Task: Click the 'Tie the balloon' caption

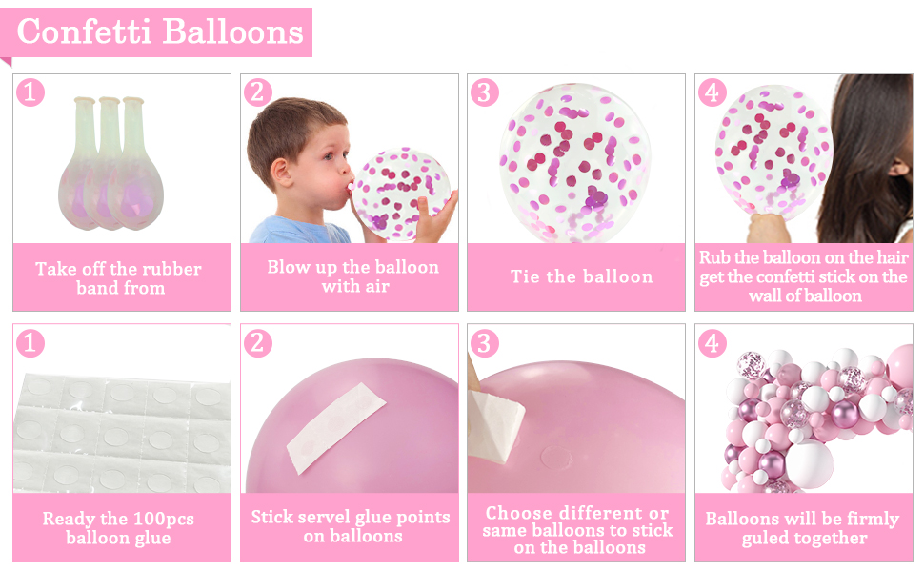Action: pyautogui.click(x=582, y=276)
